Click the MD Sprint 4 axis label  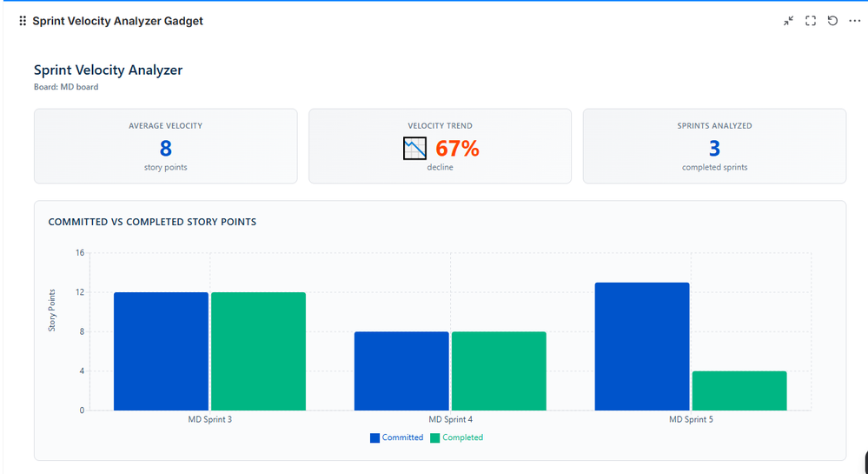[x=451, y=420]
